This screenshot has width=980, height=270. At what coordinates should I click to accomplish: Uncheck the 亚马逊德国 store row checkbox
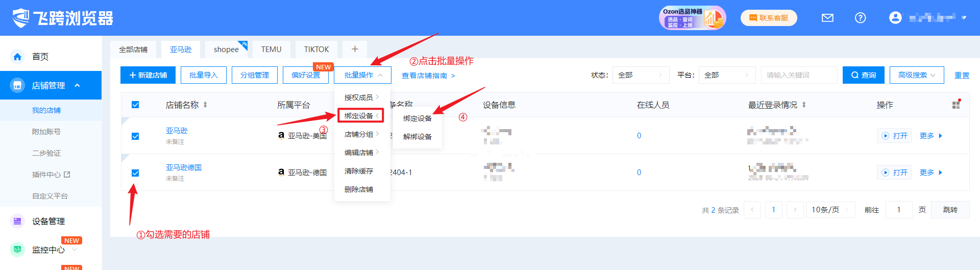pyautogui.click(x=135, y=173)
